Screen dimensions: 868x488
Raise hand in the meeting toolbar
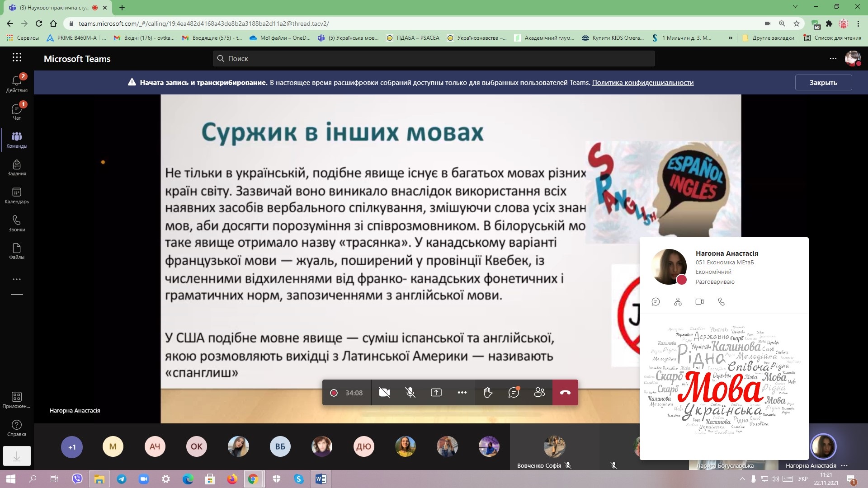pos(488,393)
